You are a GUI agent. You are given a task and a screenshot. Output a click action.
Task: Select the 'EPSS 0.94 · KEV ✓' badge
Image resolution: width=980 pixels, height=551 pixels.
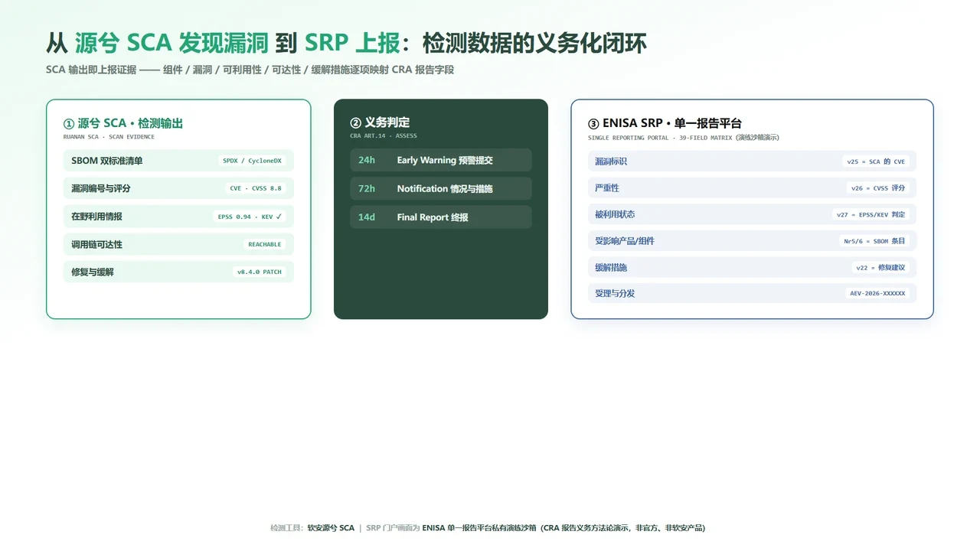coord(250,217)
